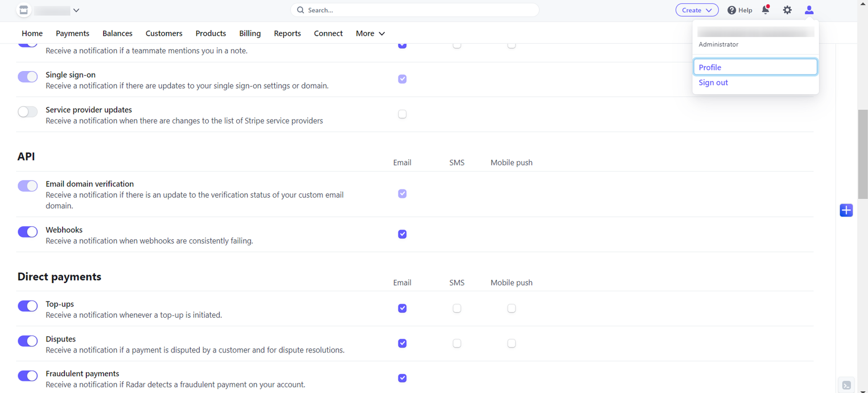Enable the Service provider updates toggle

coord(28,112)
